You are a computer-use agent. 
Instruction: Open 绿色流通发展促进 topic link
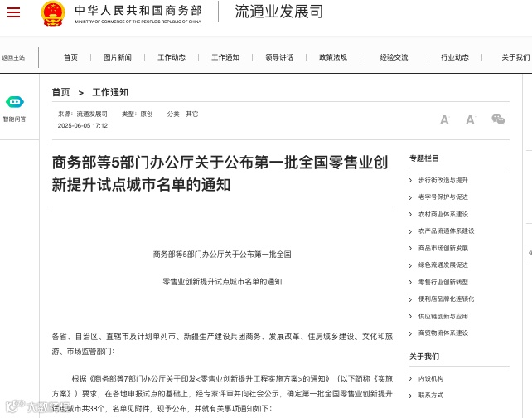(x=443, y=265)
